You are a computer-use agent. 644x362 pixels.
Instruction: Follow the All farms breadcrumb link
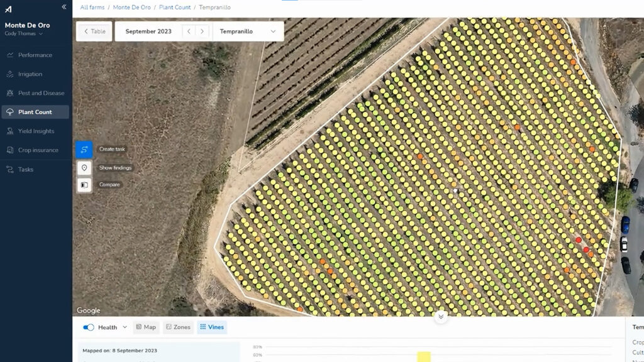click(x=92, y=8)
